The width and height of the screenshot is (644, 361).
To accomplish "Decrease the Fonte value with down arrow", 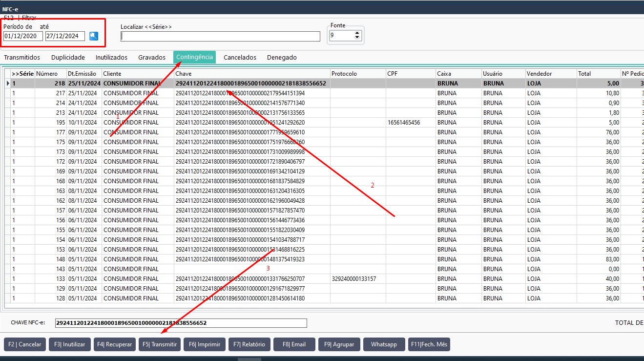I will [357, 38].
